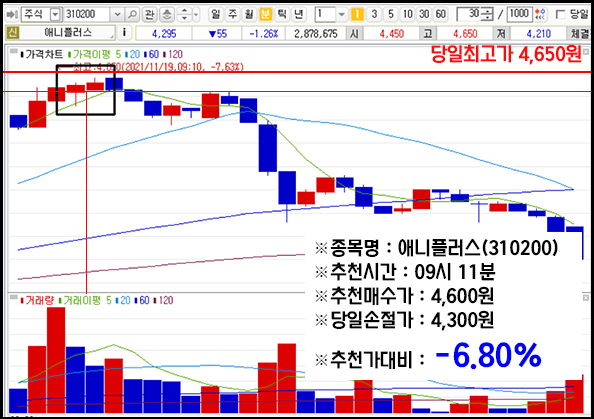Select the 5-minute interval button
The height and width of the screenshot is (419, 594).
[x=391, y=14]
